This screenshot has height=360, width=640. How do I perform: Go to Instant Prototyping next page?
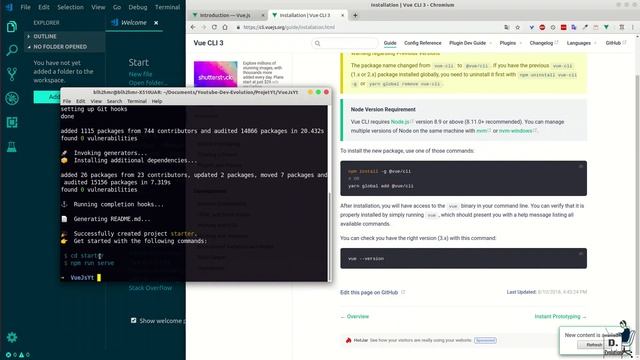point(560,316)
